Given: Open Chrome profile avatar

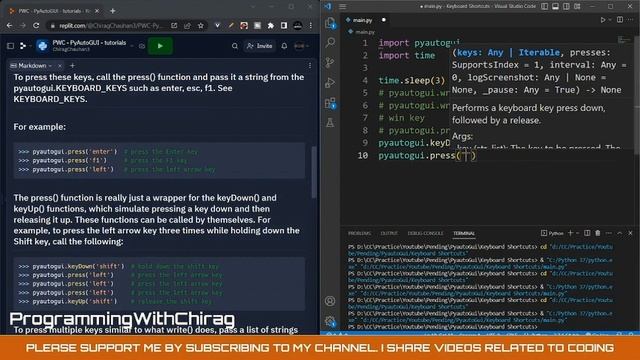Looking at the screenshot, I should (298, 26).
